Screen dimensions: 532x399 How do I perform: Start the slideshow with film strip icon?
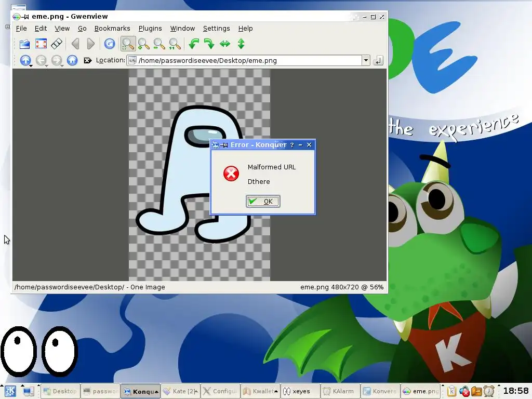[57, 44]
